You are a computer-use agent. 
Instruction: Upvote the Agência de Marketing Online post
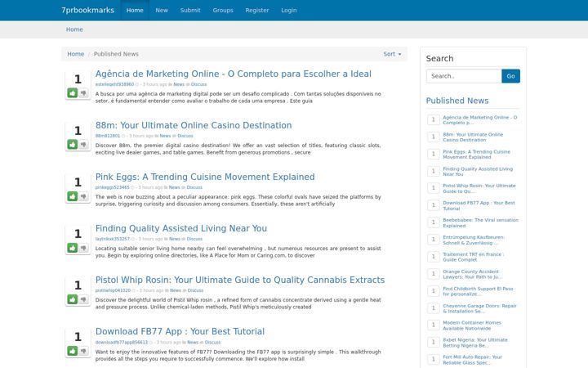point(73,92)
